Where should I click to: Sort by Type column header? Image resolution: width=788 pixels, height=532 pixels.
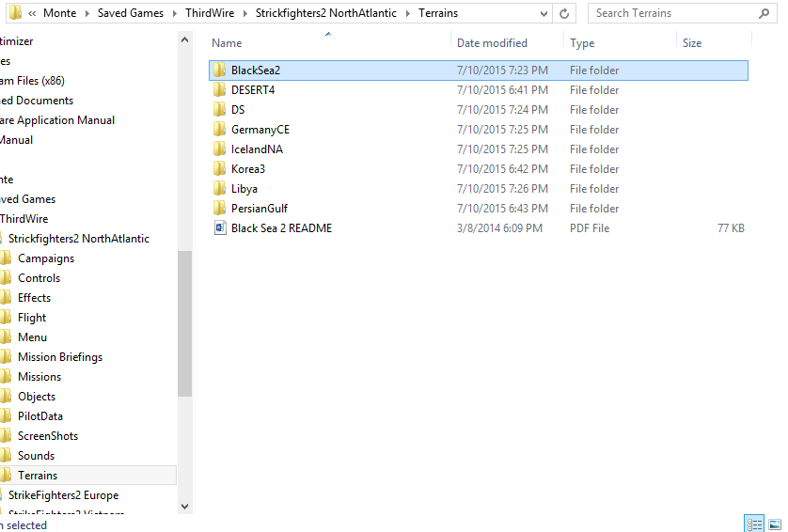pyautogui.click(x=582, y=43)
